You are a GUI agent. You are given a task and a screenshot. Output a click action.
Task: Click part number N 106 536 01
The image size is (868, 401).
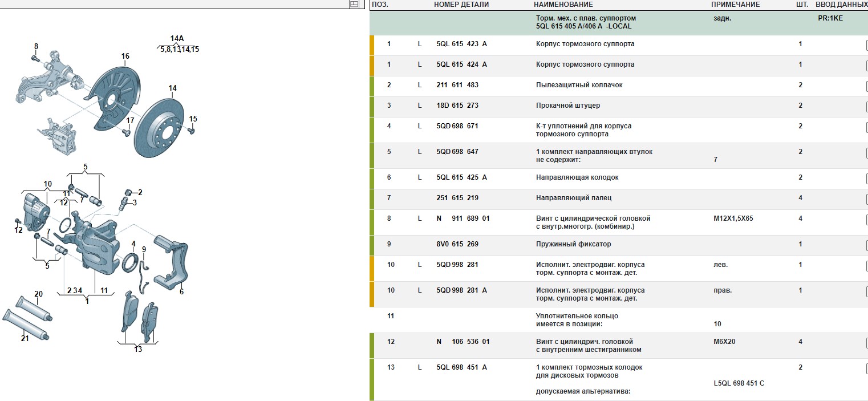[x=463, y=342]
